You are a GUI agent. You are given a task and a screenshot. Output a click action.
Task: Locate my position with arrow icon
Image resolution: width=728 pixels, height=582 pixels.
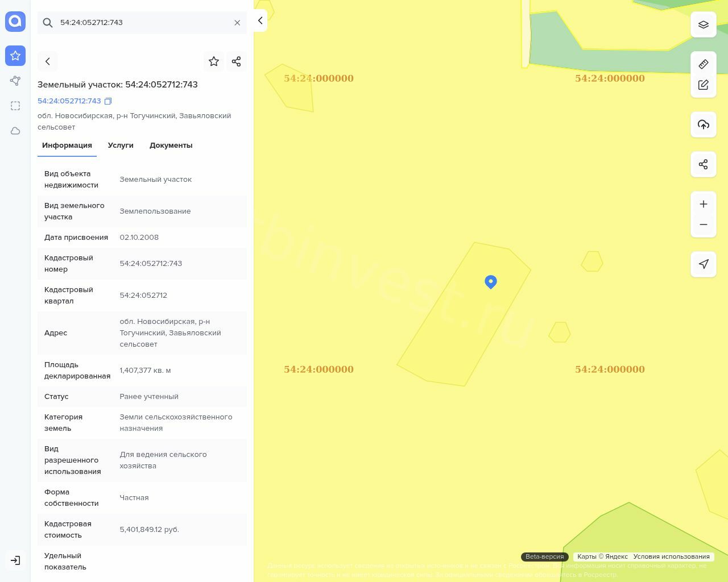[x=704, y=264]
